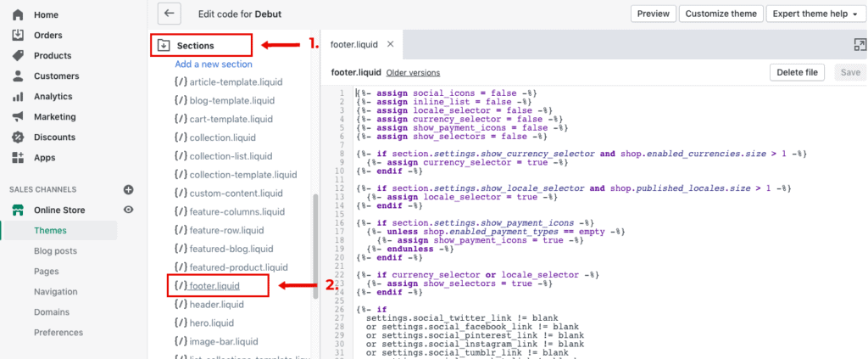The height and width of the screenshot is (359, 868).
Task: Click the file list scrollbar
Action: tap(316, 246)
